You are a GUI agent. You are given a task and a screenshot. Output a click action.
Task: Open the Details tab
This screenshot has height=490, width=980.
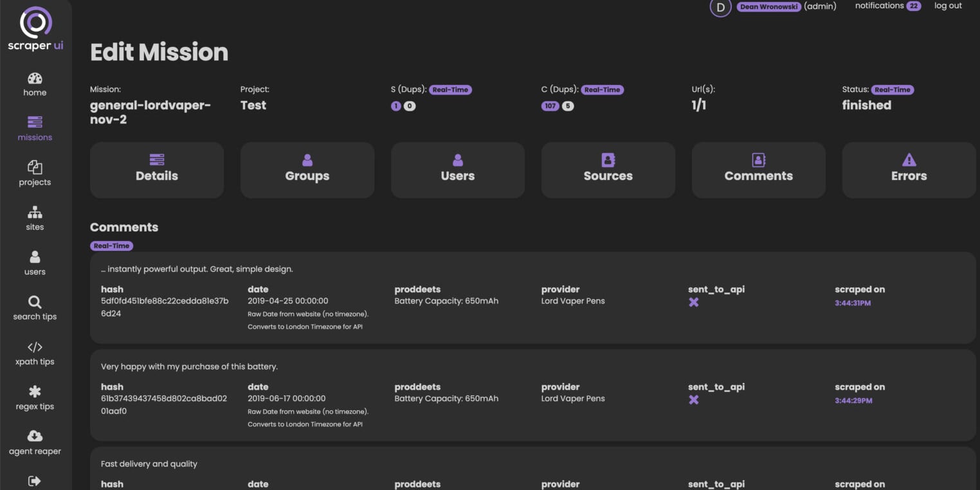(157, 170)
